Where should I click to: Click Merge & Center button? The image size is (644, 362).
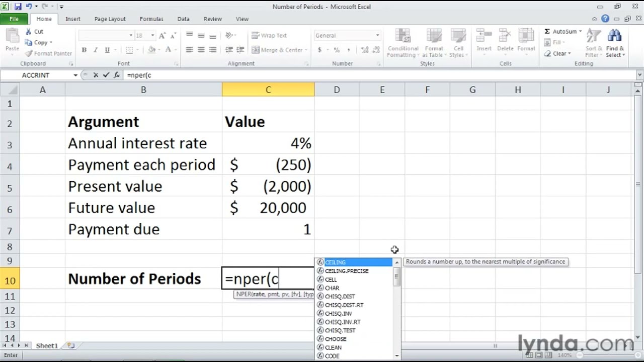[x=280, y=50]
